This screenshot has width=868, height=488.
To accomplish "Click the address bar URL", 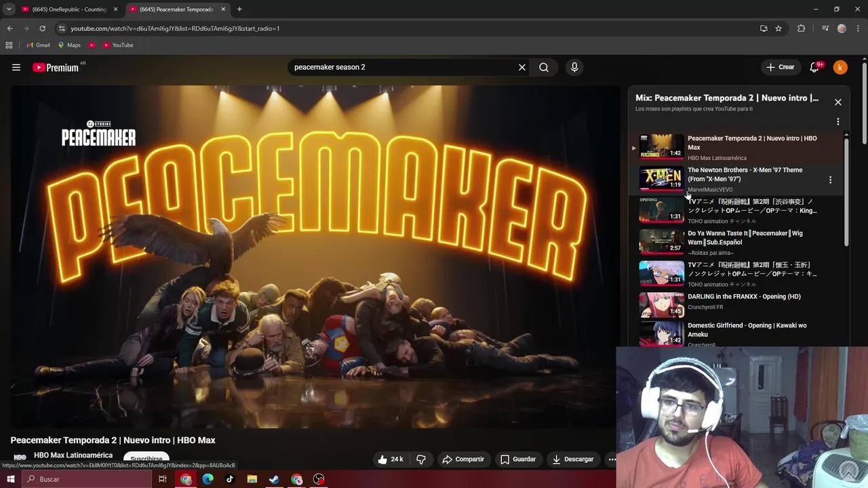I will tap(175, 28).
